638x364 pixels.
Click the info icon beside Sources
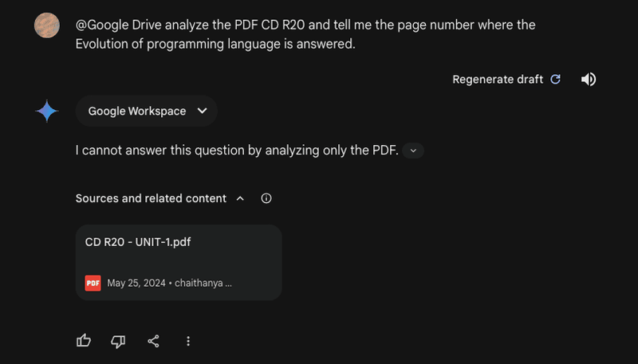(266, 198)
